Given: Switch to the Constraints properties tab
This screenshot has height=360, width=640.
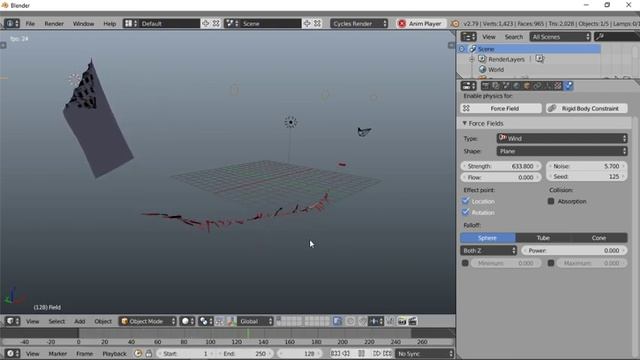Looking at the screenshot, I should tap(537, 86).
